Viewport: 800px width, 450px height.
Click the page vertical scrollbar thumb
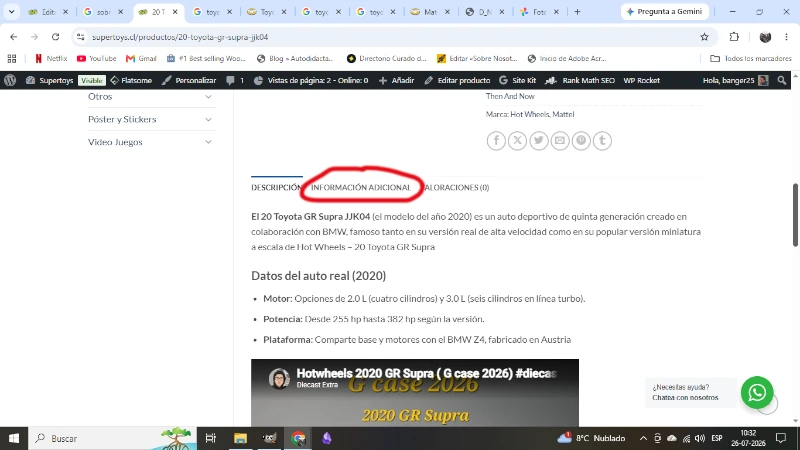(x=795, y=214)
